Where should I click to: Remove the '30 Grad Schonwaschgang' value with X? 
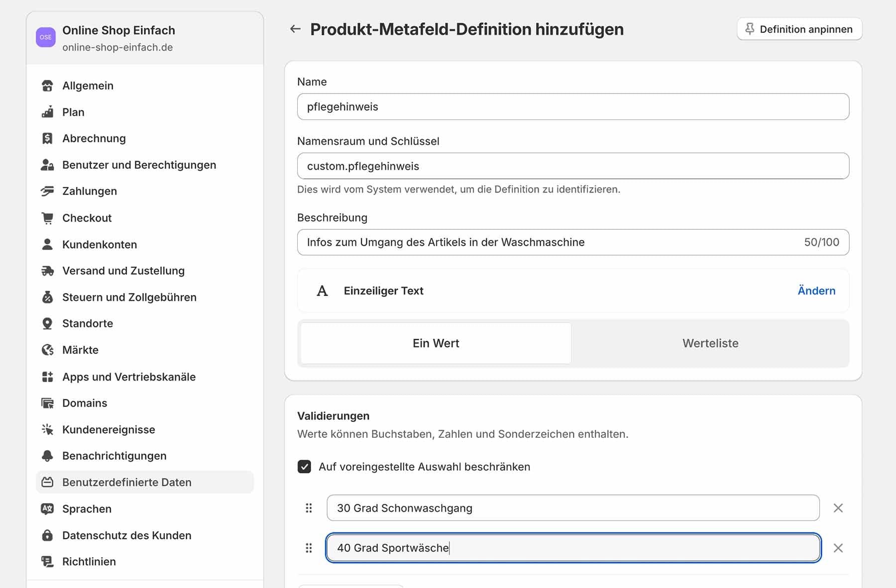[x=838, y=508]
